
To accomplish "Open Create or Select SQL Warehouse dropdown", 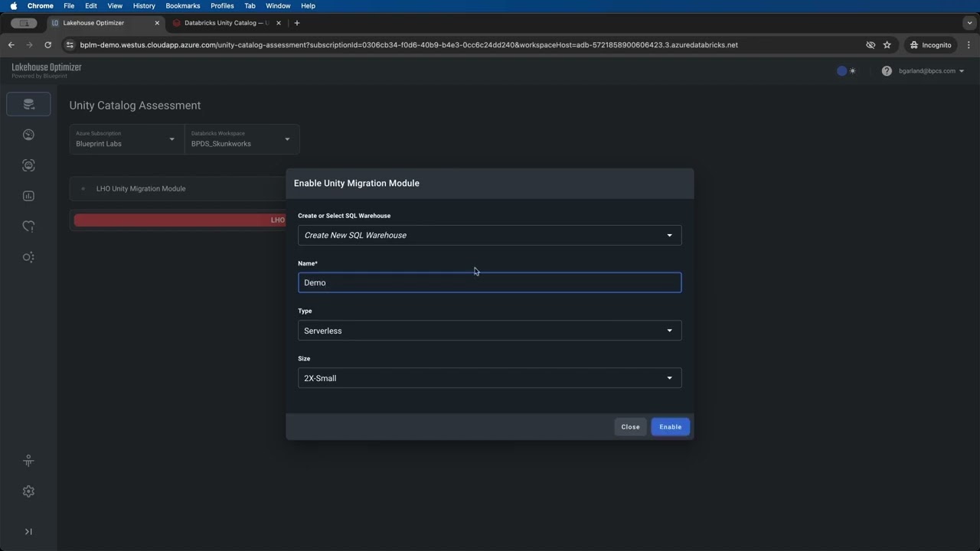I will (x=489, y=235).
